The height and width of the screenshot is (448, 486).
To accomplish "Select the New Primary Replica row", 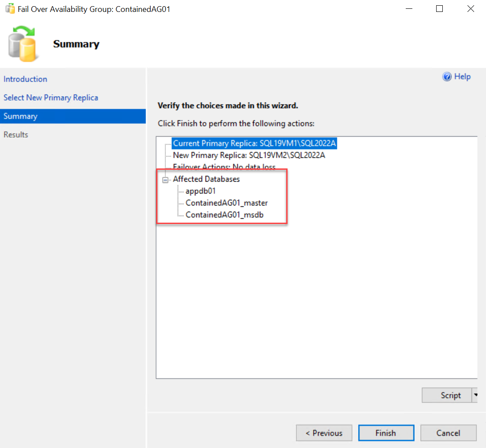I will point(249,155).
